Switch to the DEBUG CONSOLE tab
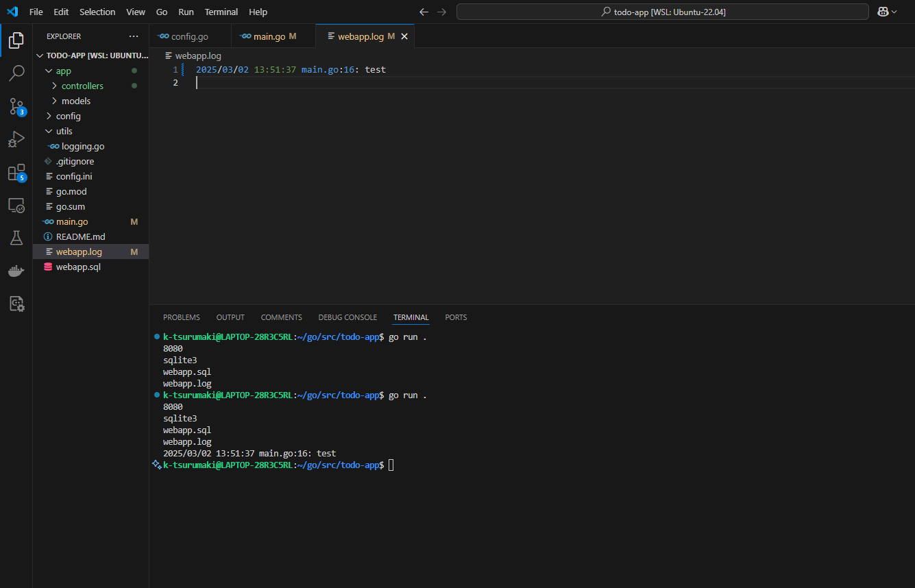This screenshot has height=588, width=915. tap(347, 317)
